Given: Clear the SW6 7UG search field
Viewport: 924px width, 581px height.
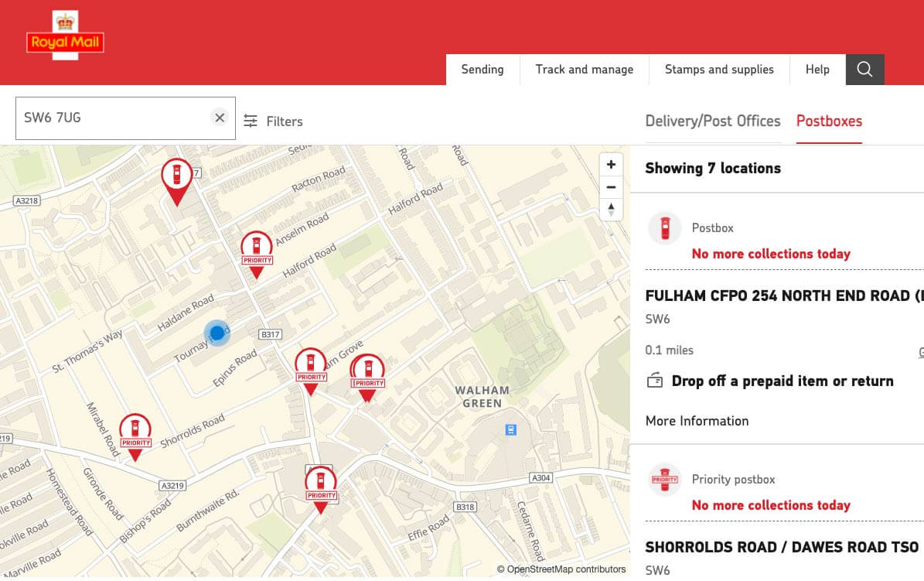Looking at the screenshot, I should (219, 118).
